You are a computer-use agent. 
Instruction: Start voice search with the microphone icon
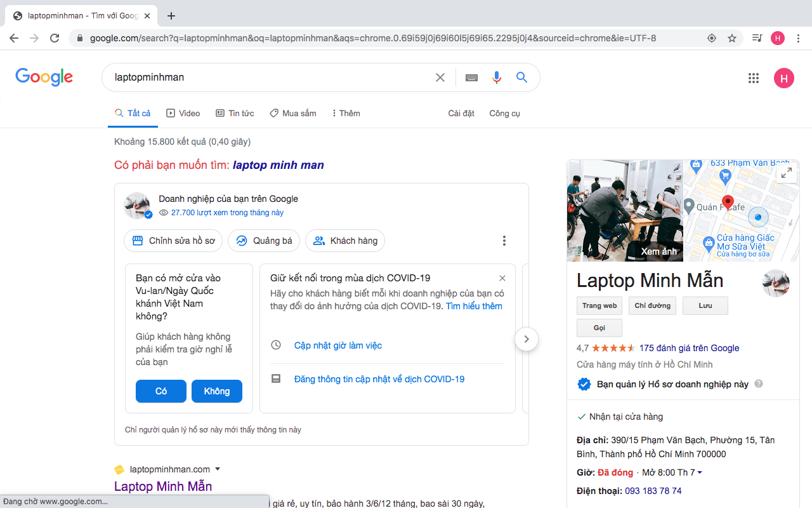click(x=497, y=77)
